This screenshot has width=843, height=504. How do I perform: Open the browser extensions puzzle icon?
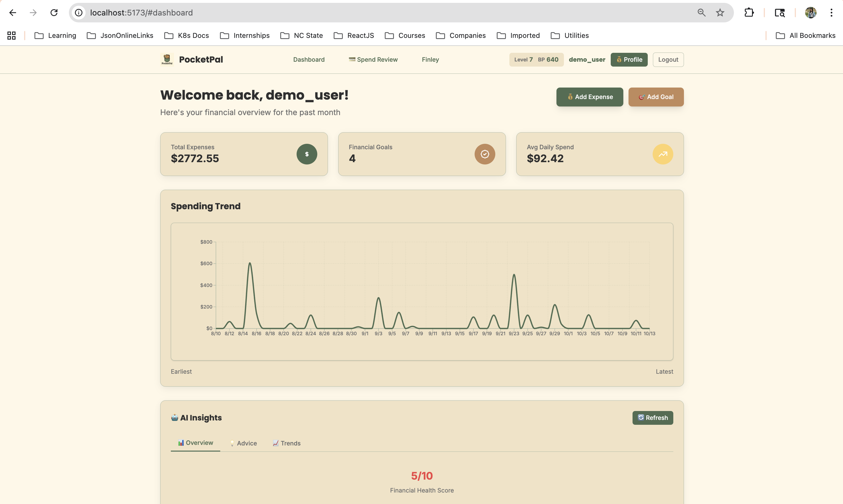pyautogui.click(x=749, y=13)
